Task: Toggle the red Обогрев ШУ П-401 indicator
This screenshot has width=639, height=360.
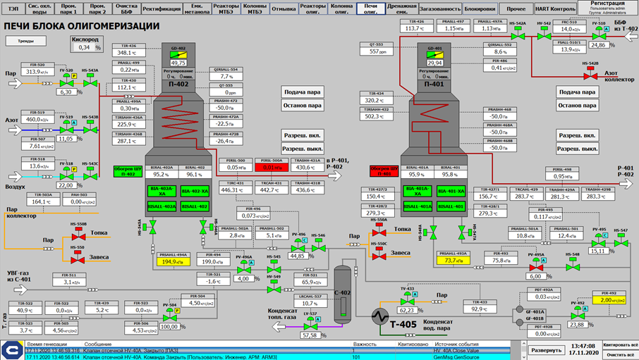Action: coord(384,171)
